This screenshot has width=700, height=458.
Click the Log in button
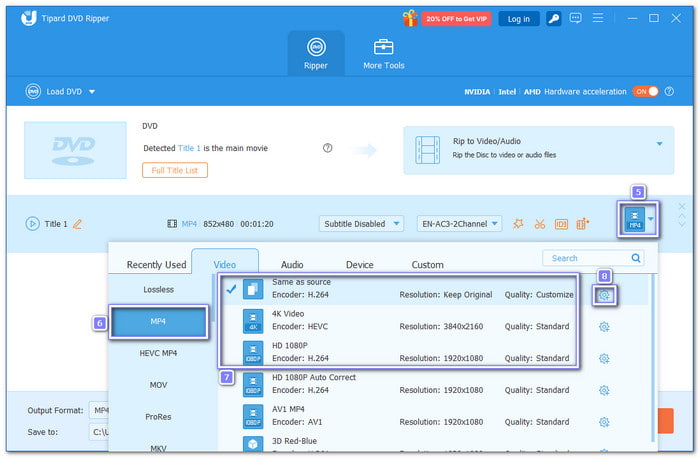click(519, 19)
